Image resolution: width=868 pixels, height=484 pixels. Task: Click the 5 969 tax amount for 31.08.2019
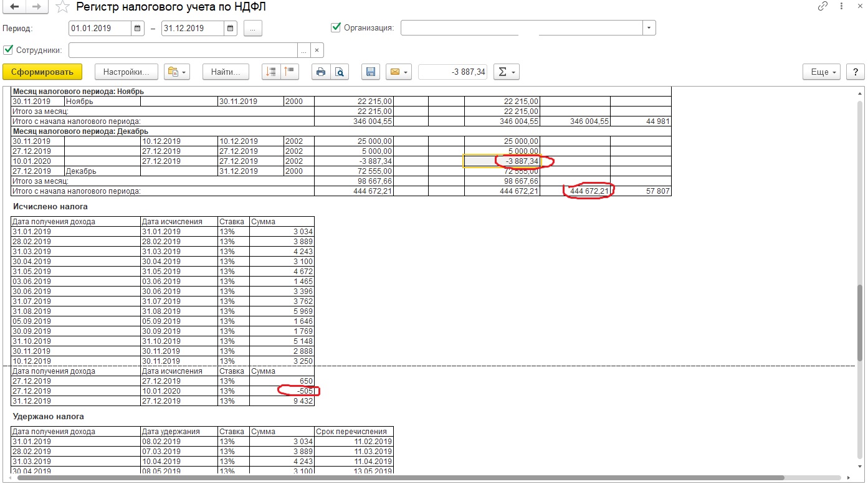coord(282,311)
